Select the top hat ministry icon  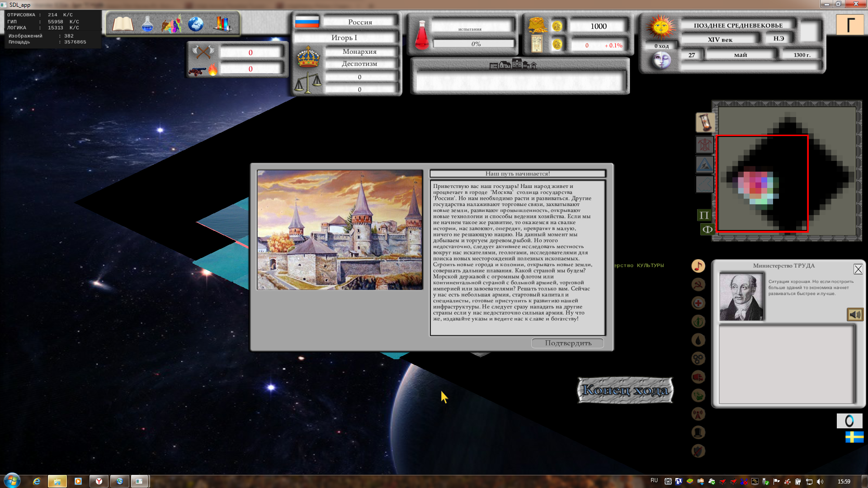[698, 432]
